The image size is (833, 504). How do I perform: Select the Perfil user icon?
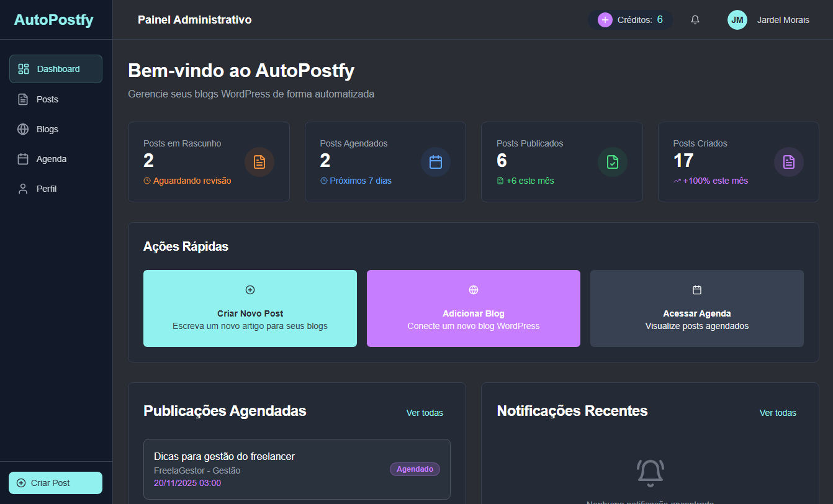(x=22, y=188)
